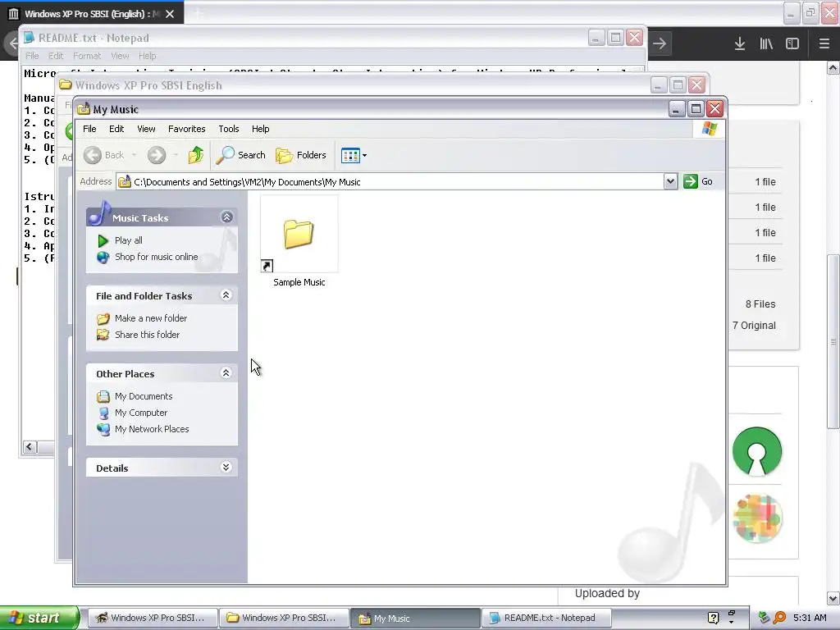Image resolution: width=840 pixels, height=630 pixels.
Task: Click the My Network Places globe icon
Action: pos(103,429)
